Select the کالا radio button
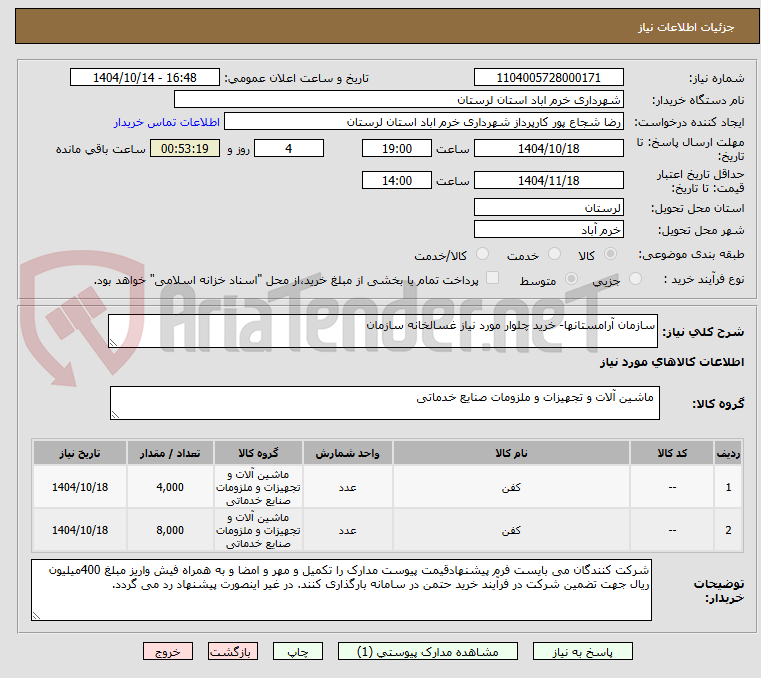 tap(611, 254)
